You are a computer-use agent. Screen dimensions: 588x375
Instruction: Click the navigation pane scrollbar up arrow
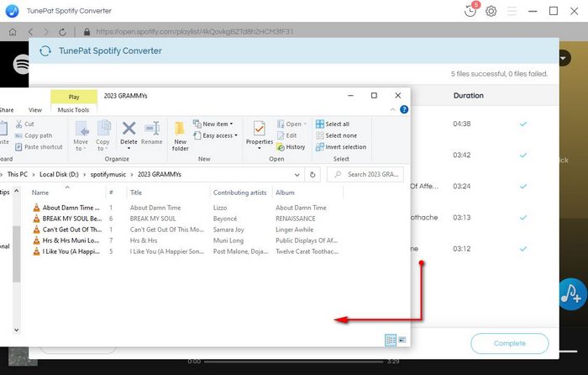pos(17,191)
